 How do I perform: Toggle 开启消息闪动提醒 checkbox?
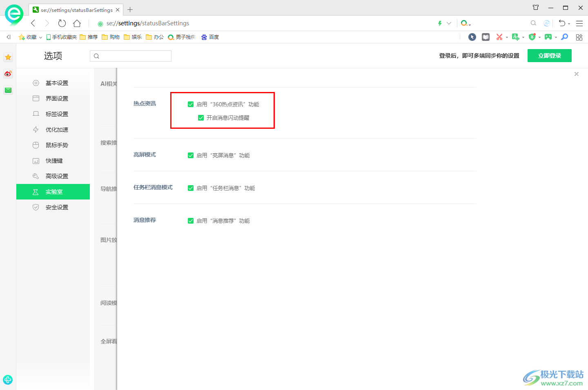201,118
